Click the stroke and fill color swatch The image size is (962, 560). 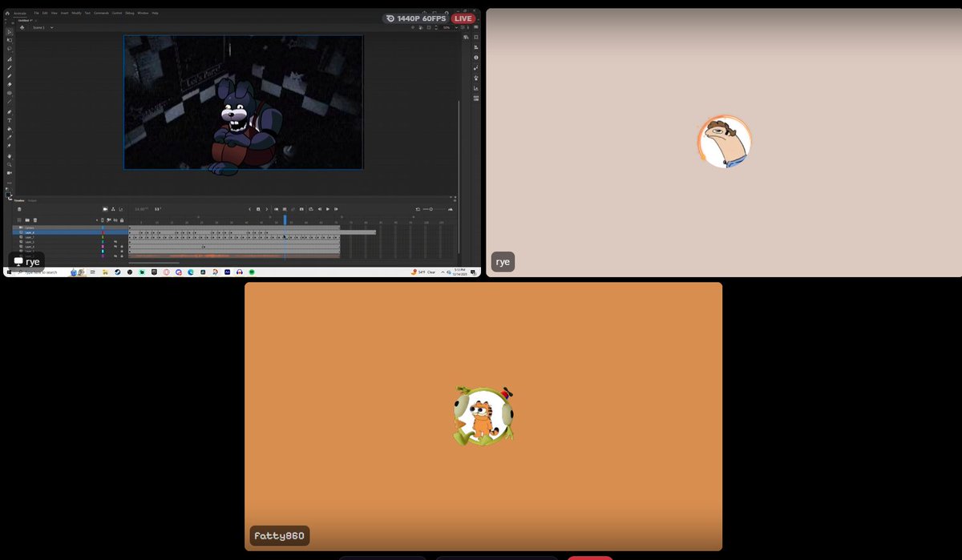pos(8,195)
